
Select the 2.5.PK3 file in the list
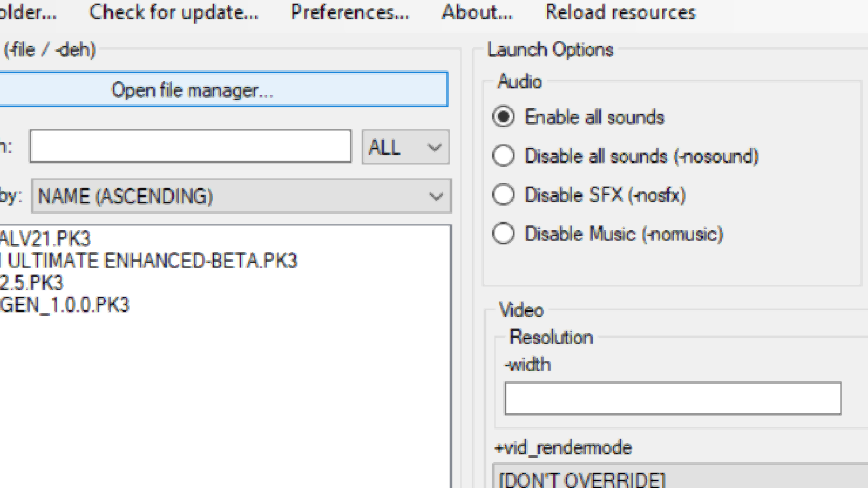click(32, 283)
